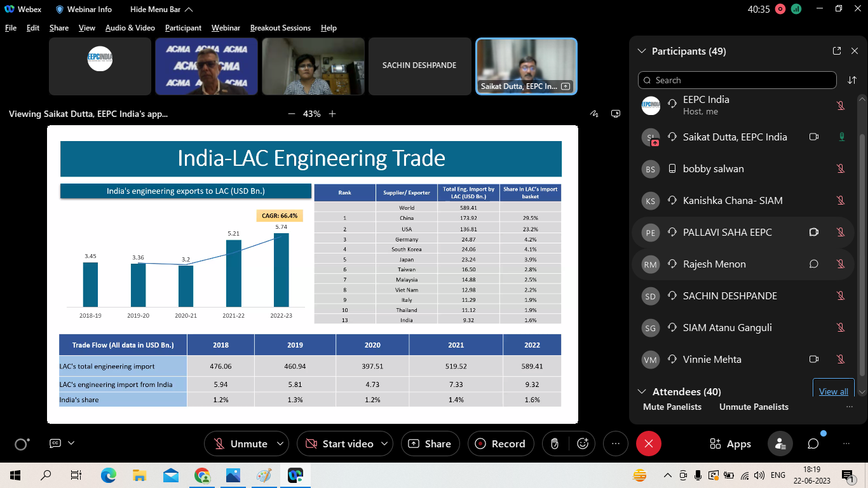
Task: Collapse the Attendees (40) section
Action: tap(641, 391)
